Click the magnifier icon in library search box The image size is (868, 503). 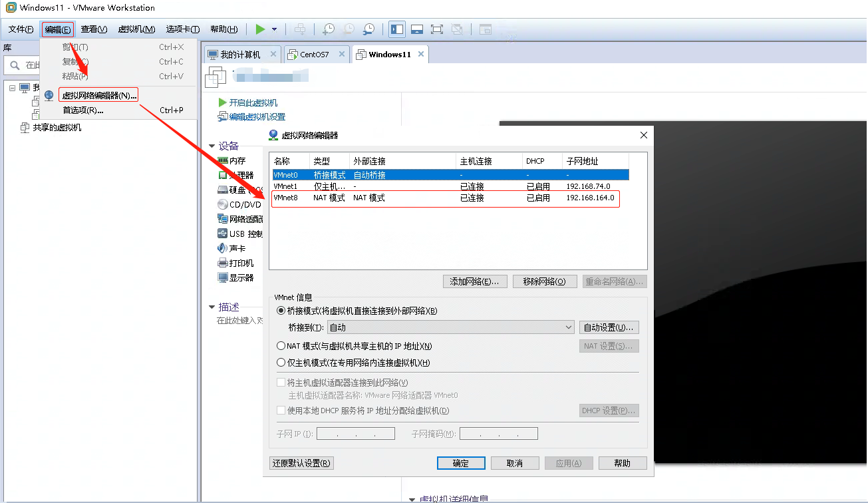click(x=15, y=65)
